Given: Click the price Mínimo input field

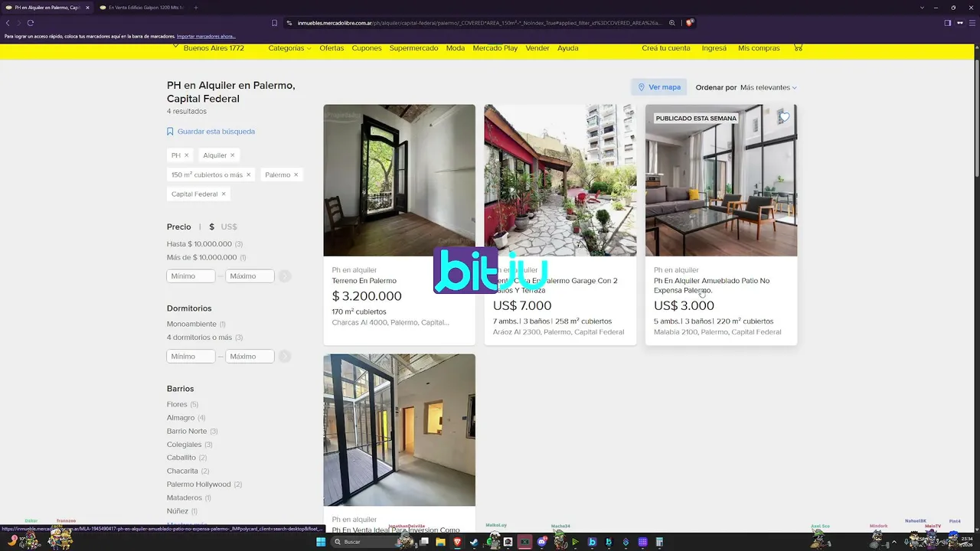Looking at the screenshot, I should point(191,276).
